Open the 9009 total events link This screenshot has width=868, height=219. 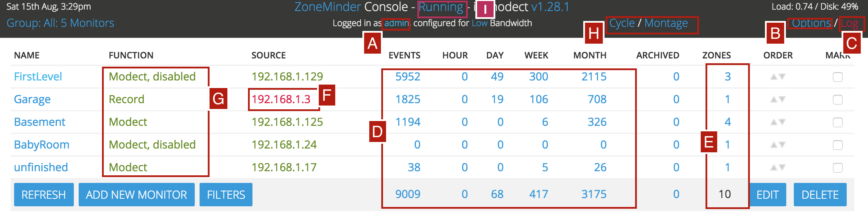click(408, 194)
